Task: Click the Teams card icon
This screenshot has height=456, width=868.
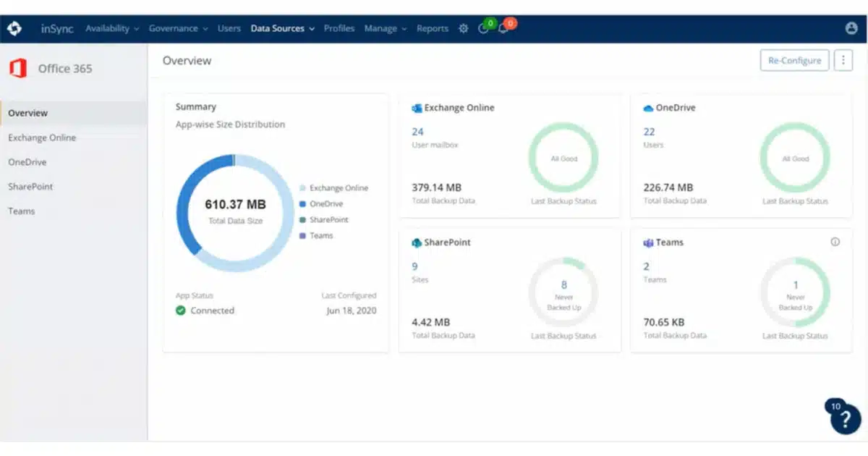Action: (648, 242)
